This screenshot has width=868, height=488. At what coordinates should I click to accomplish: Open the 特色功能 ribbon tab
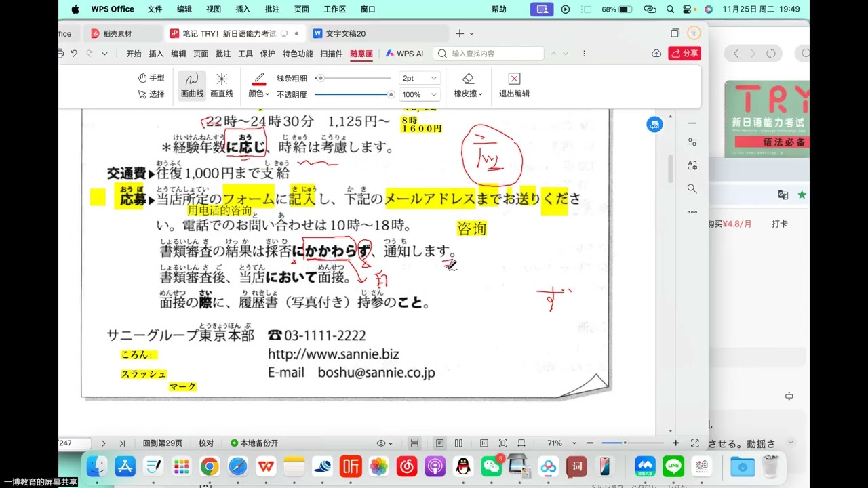[298, 54]
